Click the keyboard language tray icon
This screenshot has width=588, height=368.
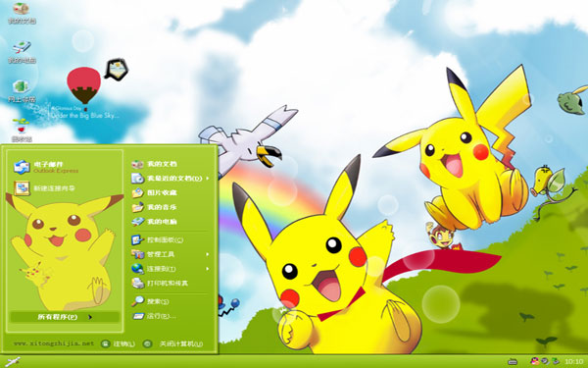513,361
